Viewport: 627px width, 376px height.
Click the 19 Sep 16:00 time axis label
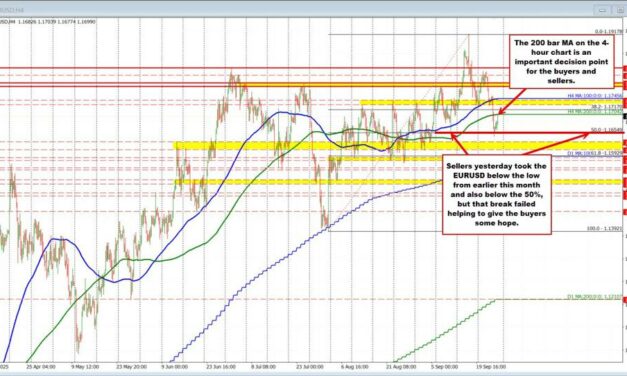491,366
